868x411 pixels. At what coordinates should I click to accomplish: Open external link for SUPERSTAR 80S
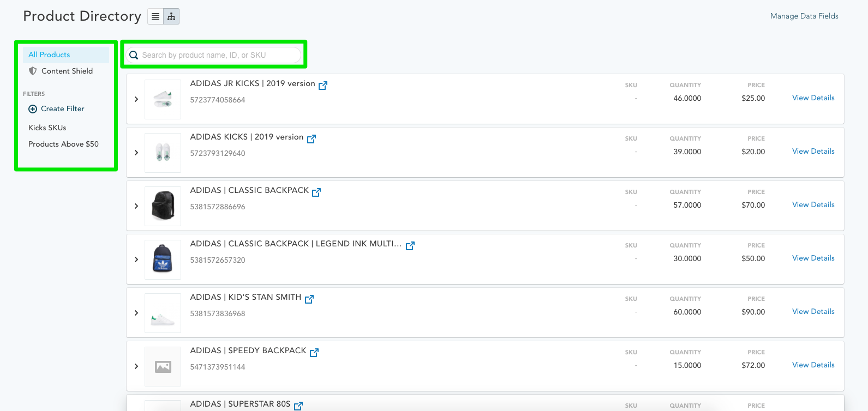coord(298,406)
